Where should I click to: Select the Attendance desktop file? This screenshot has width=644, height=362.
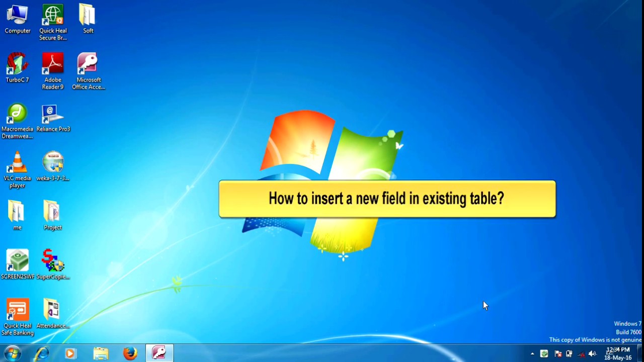(x=53, y=314)
